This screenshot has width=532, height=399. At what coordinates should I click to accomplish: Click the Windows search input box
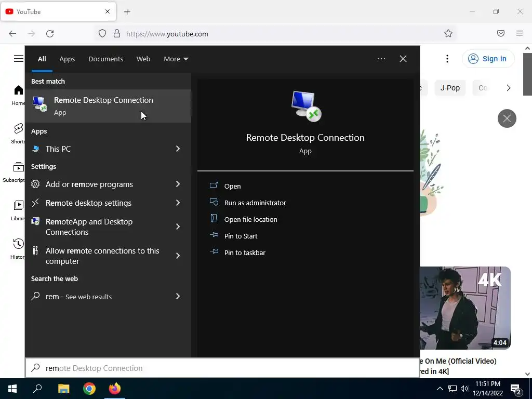click(x=222, y=368)
